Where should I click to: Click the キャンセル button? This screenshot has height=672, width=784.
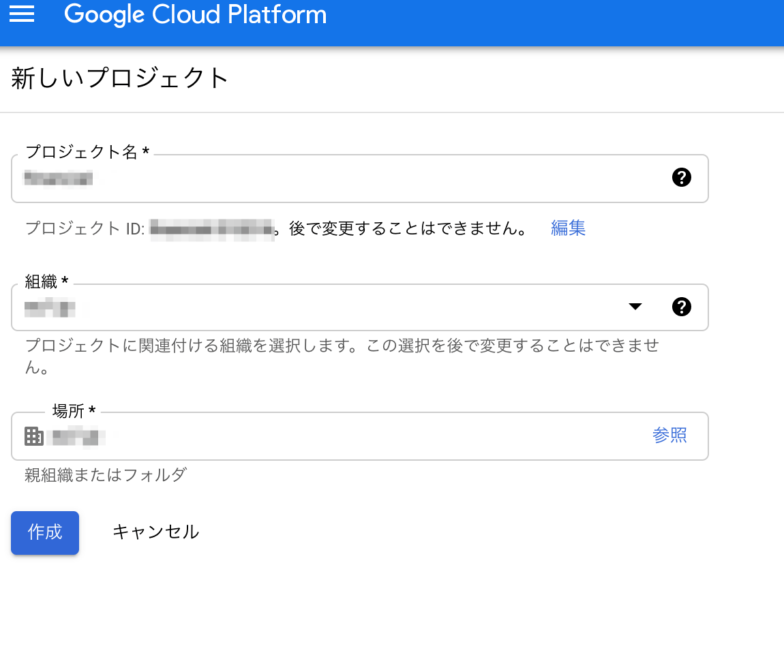tap(156, 532)
